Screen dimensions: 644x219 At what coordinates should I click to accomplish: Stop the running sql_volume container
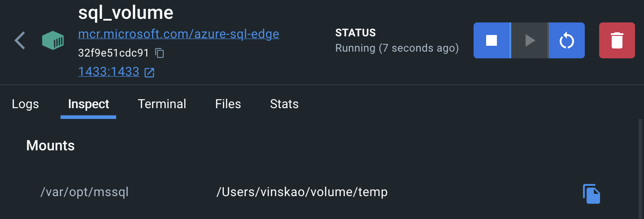492,40
